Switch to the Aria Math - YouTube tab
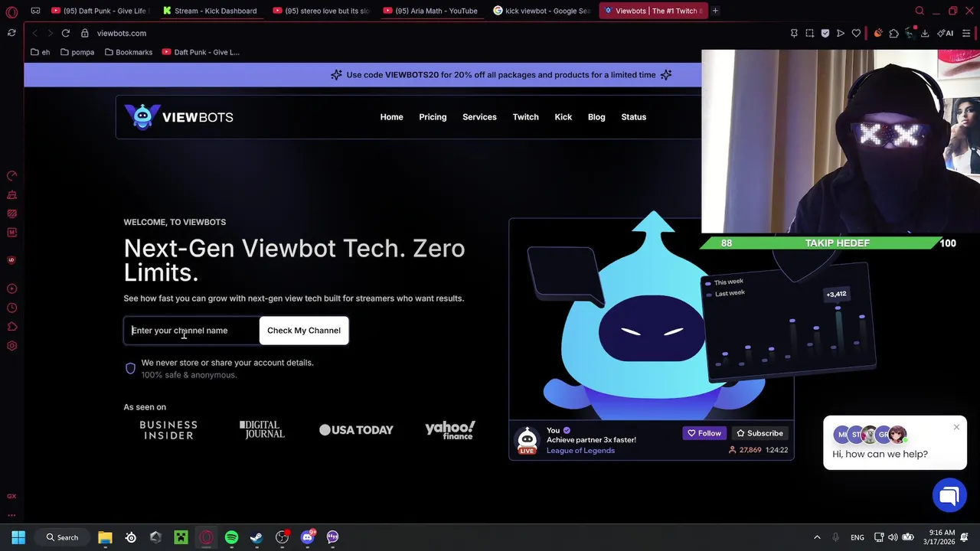The height and width of the screenshot is (551, 980). click(x=430, y=11)
